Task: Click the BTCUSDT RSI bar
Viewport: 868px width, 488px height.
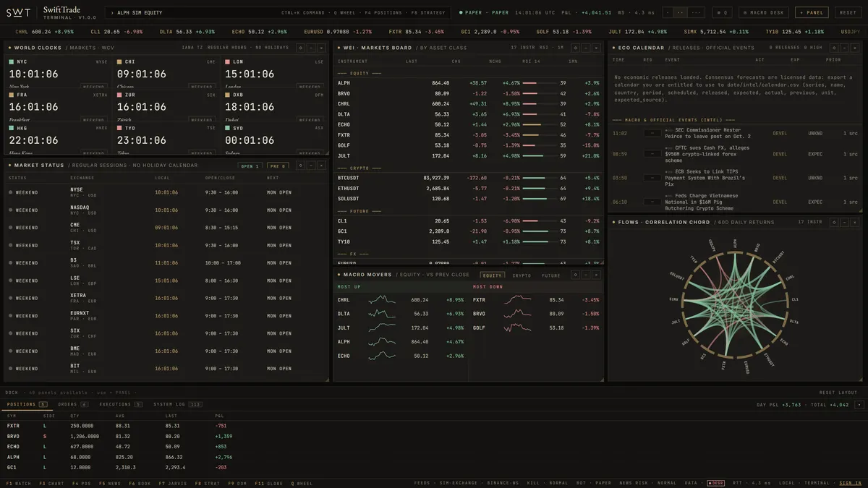Action: point(539,178)
